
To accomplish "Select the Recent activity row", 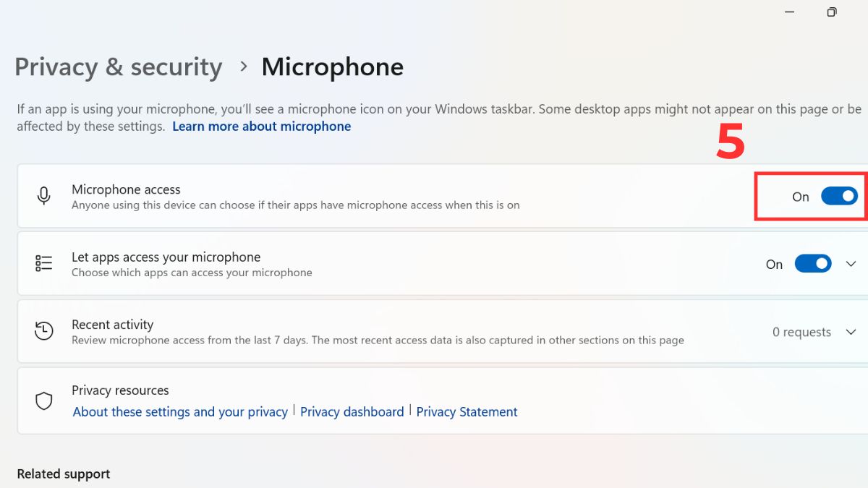I will [x=362, y=331].
